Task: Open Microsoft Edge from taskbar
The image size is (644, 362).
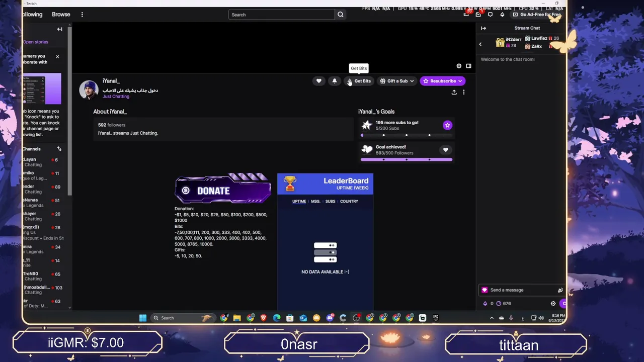Action: click(x=277, y=318)
